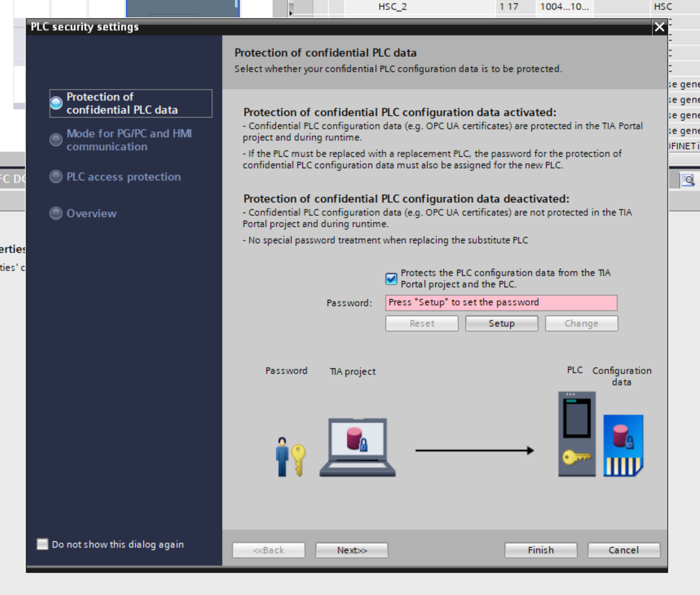Click the 'configuration data deactivated' heading
This screenshot has width=700, height=595.
click(407, 199)
